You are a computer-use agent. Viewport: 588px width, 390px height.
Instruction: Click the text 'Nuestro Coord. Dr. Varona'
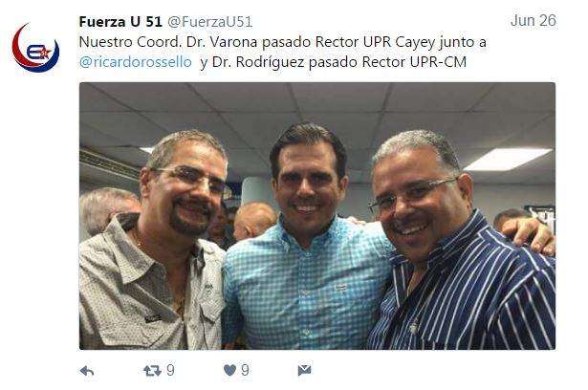[x=168, y=42]
